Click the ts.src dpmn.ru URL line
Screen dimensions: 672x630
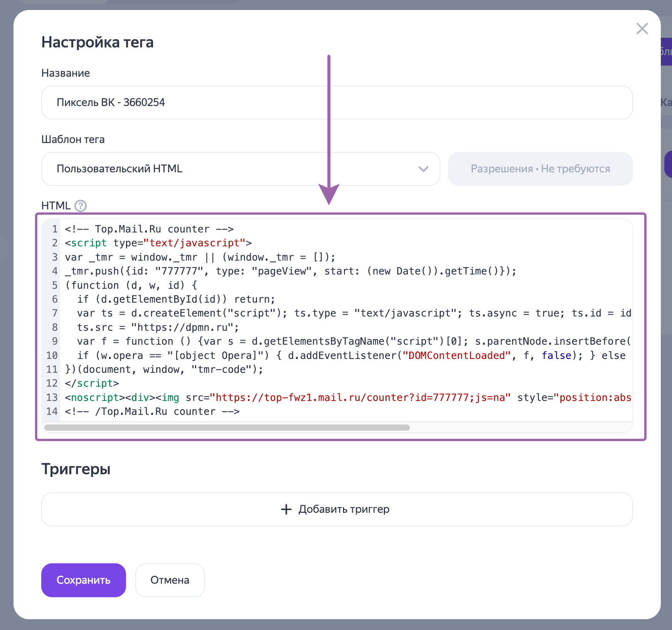click(x=158, y=328)
